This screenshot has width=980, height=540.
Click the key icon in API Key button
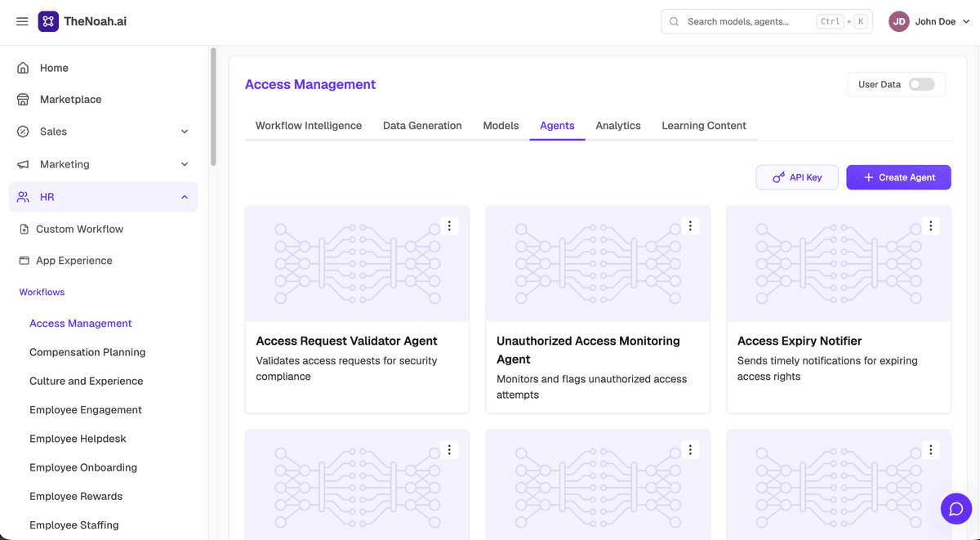point(779,177)
